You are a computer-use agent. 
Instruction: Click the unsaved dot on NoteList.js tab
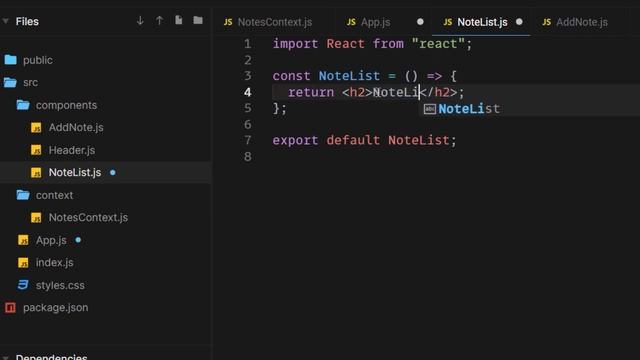(519, 22)
